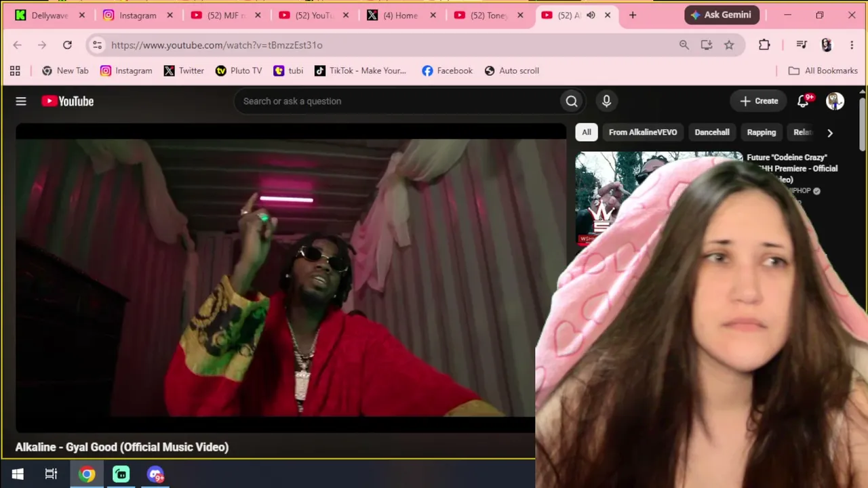Open a new browser tab with plus

click(x=633, y=15)
